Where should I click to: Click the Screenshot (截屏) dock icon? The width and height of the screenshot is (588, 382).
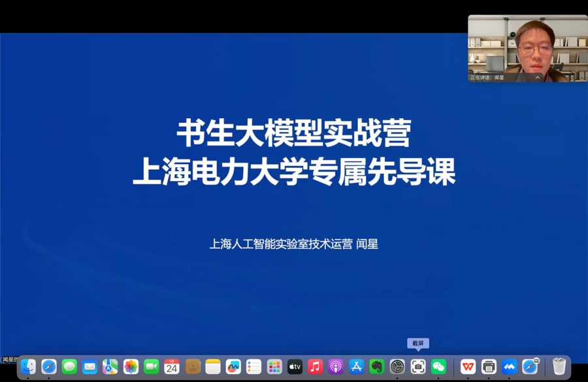click(x=418, y=367)
